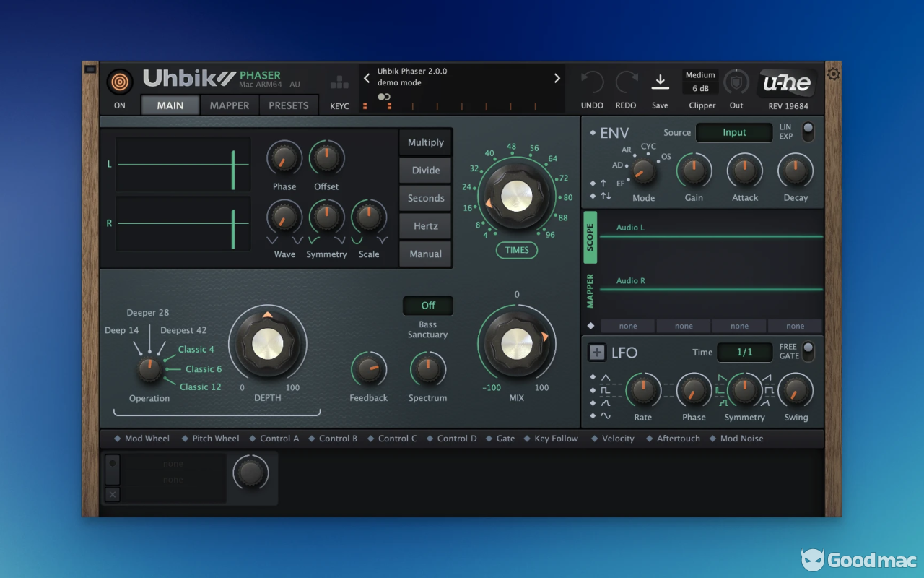Toggle the LIN EXP switch
Screen dimensions: 924x578
click(807, 131)
